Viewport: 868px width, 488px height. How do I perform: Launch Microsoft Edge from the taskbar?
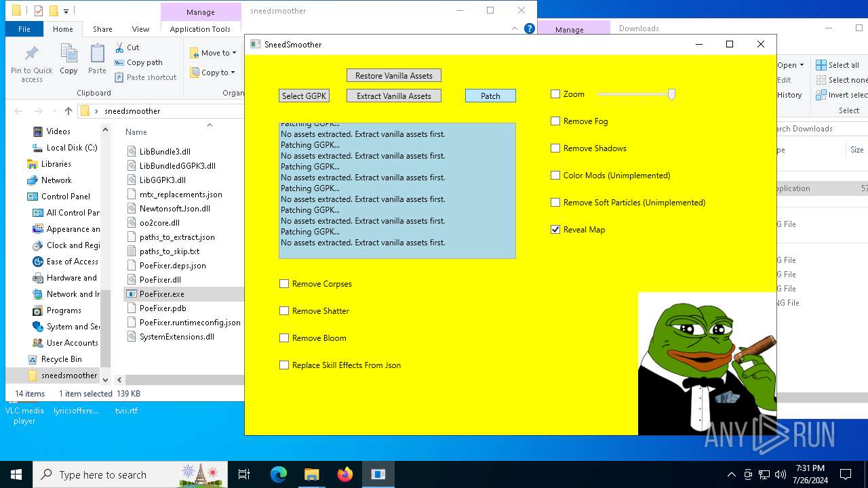tap(279, 474)
